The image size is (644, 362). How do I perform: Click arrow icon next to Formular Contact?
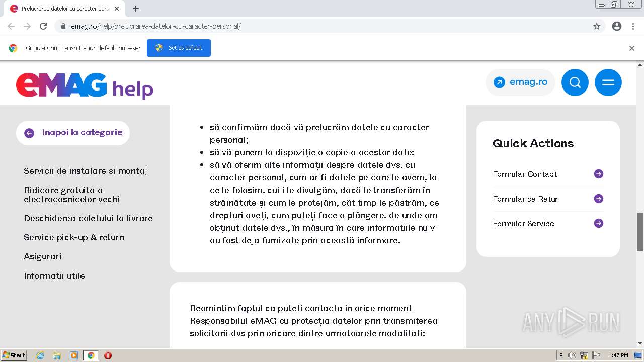click(599, 174)
